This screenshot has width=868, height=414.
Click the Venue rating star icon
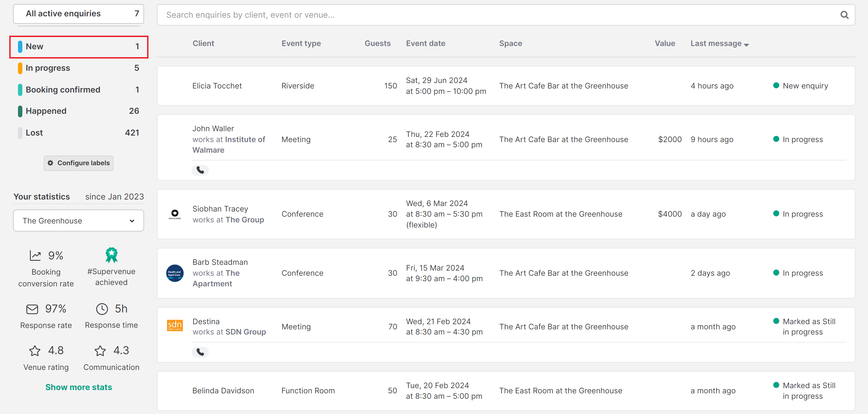[x=35, y=351]
